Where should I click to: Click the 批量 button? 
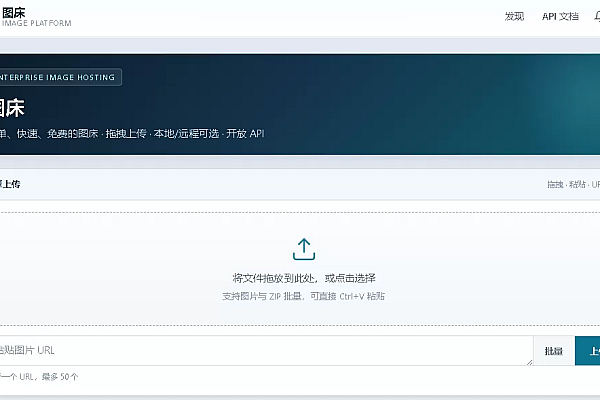click(554, 351)
